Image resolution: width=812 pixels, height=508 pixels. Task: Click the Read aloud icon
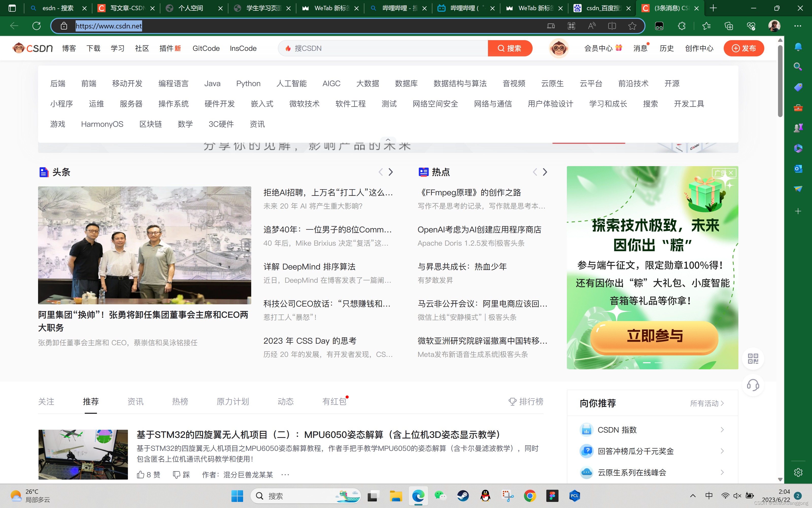pos(591,26)
